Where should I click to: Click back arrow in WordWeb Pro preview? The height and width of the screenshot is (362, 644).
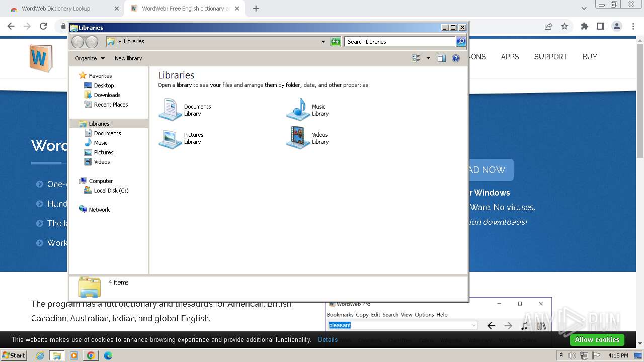pyautogui.click(x=492, y=326)
